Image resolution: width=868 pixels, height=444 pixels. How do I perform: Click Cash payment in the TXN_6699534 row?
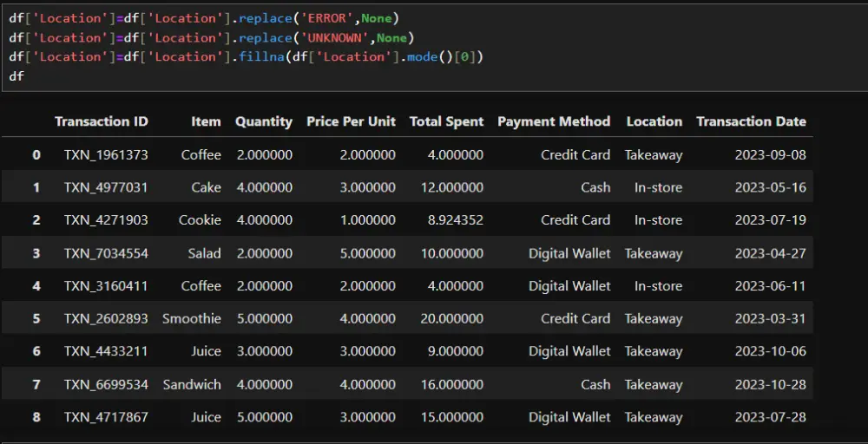tap(595, 384)
